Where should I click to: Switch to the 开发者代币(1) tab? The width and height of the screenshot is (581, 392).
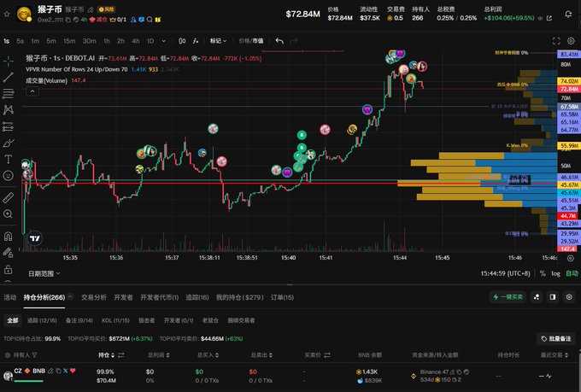pos(159,297)
